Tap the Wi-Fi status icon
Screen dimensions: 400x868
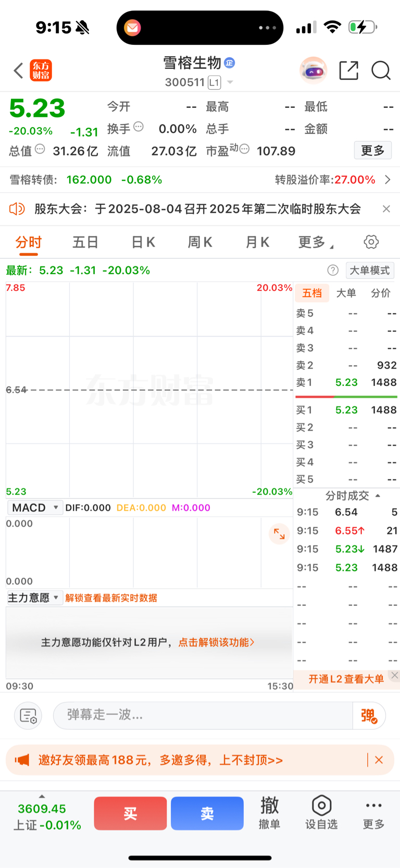(332, 27)
